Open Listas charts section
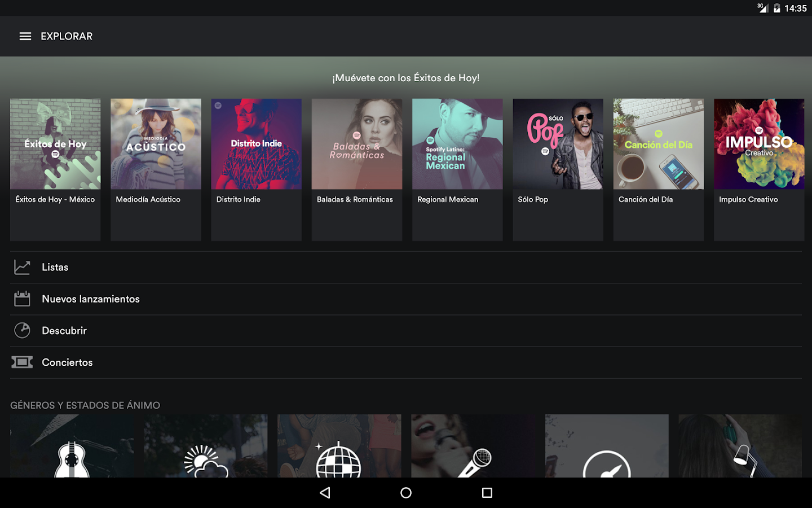This screenshot has width=812, height=508. coord(406,267)
